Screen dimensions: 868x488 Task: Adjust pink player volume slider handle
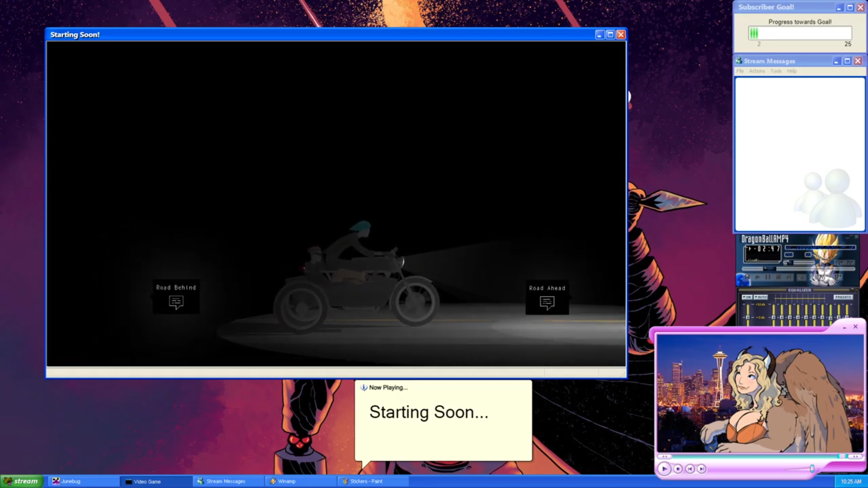pos(812,469)
